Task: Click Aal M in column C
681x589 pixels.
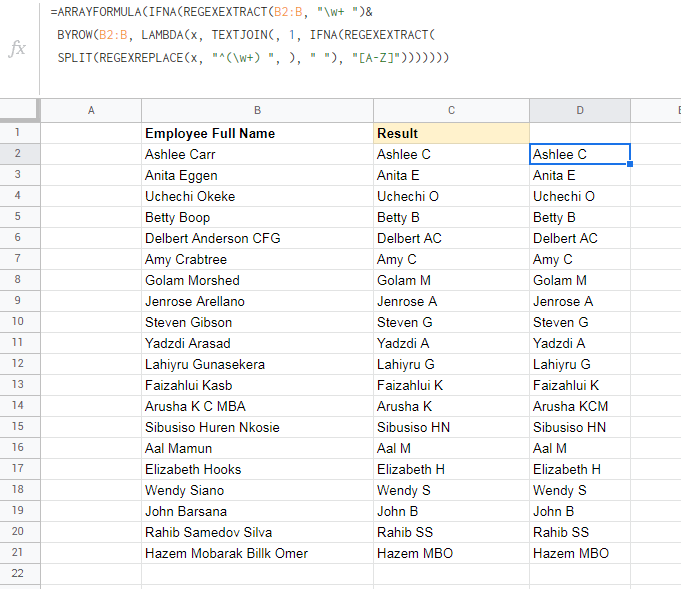Action: pyautogui.click(x=452, y=448)
